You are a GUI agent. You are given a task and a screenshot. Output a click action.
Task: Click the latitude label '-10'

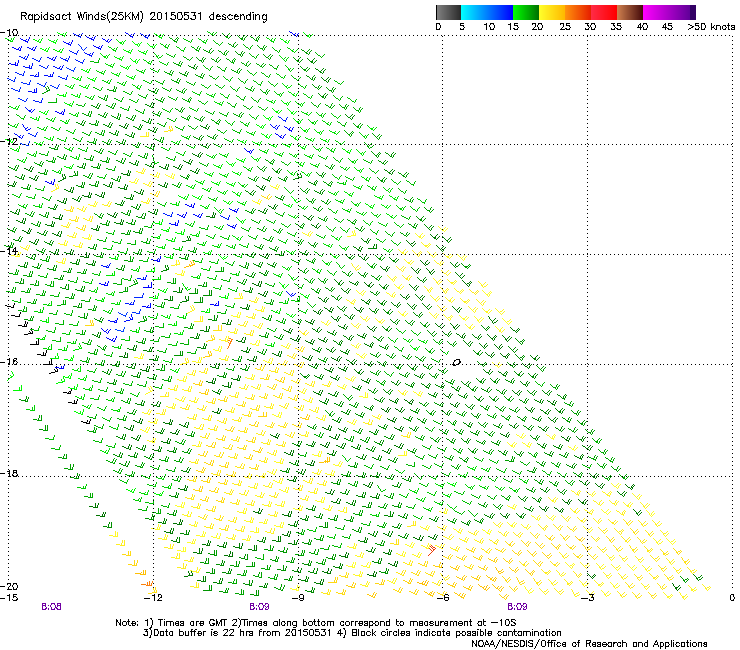tap(9, 33)
